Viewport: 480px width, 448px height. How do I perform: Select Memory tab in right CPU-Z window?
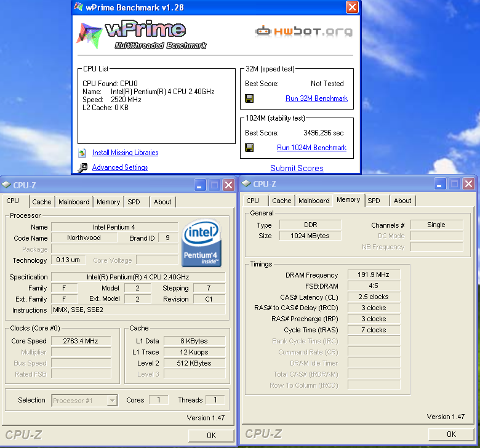[x=348, y=199]
